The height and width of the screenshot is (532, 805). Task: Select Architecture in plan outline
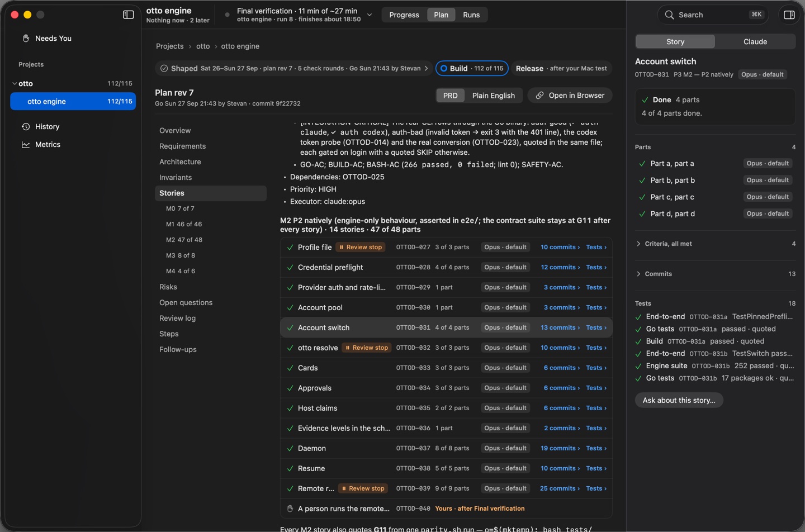click(180, 162)
